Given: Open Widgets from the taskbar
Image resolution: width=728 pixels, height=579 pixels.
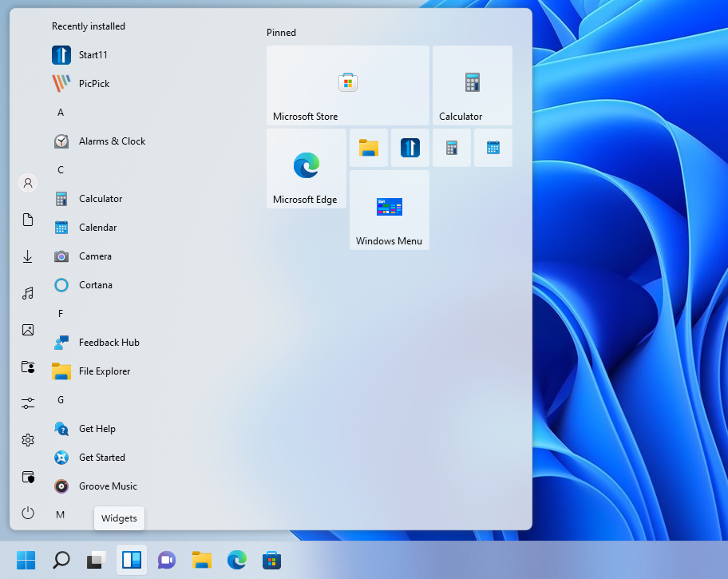Looking at the screenshot, I should coord(132,560).
